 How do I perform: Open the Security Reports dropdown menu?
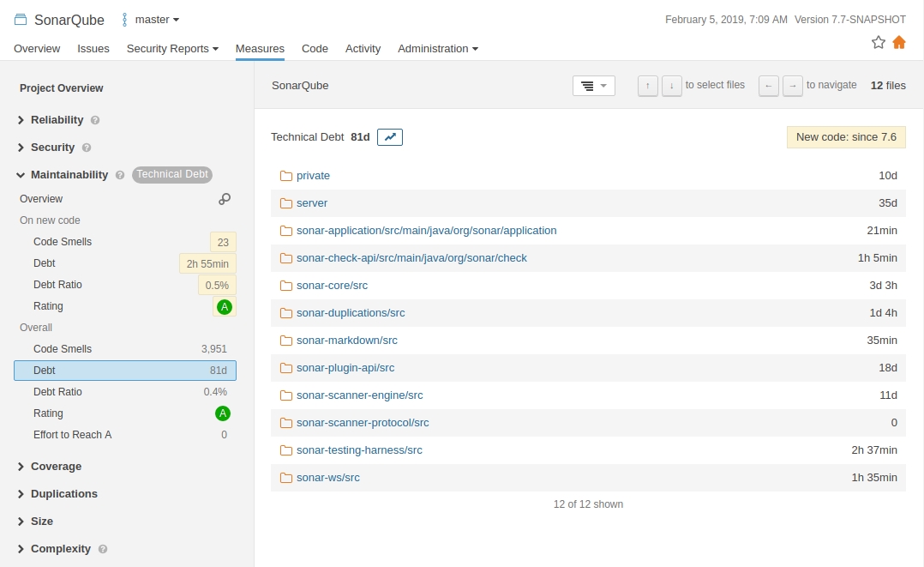(x=172, y=48)
